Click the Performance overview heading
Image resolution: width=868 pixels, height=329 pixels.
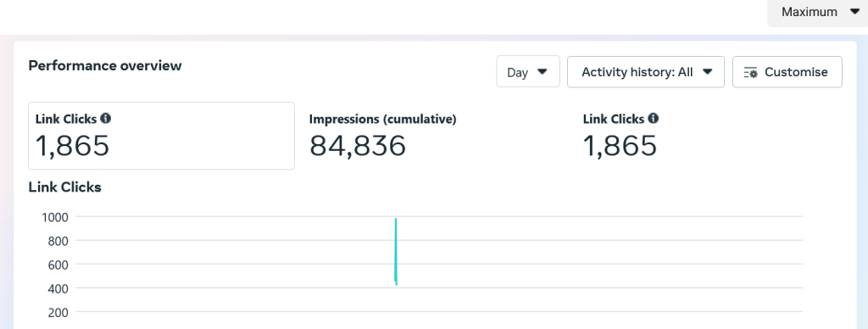105,65
